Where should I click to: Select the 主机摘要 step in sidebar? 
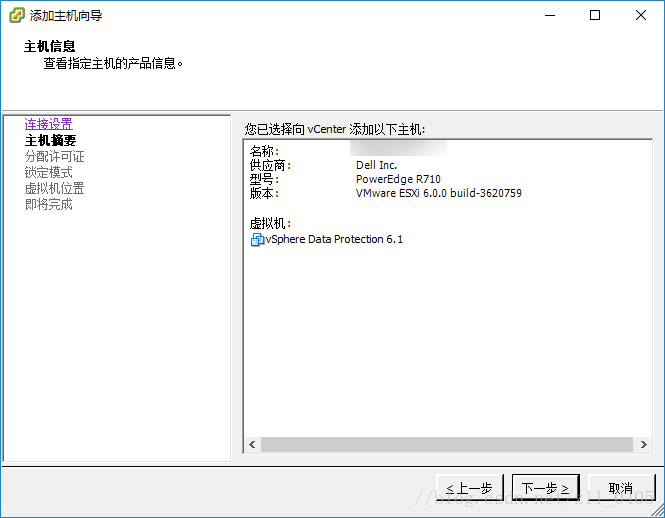tap(50, 140)
